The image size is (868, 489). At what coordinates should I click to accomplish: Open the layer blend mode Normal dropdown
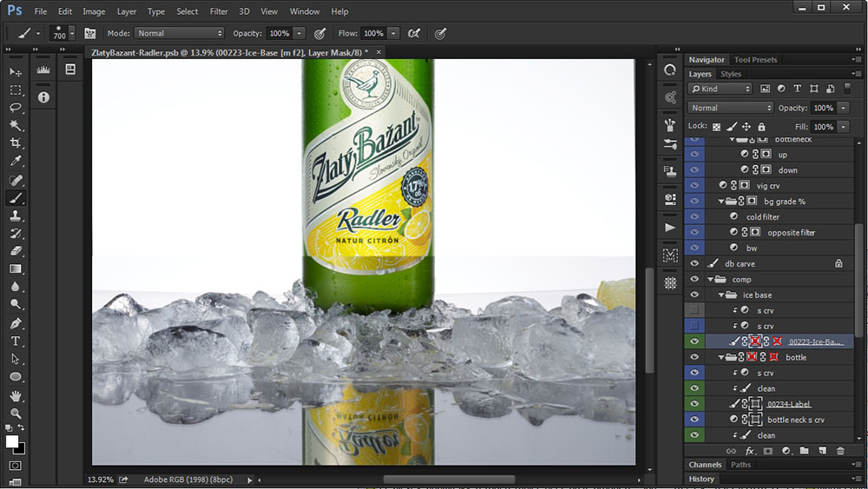730,108
